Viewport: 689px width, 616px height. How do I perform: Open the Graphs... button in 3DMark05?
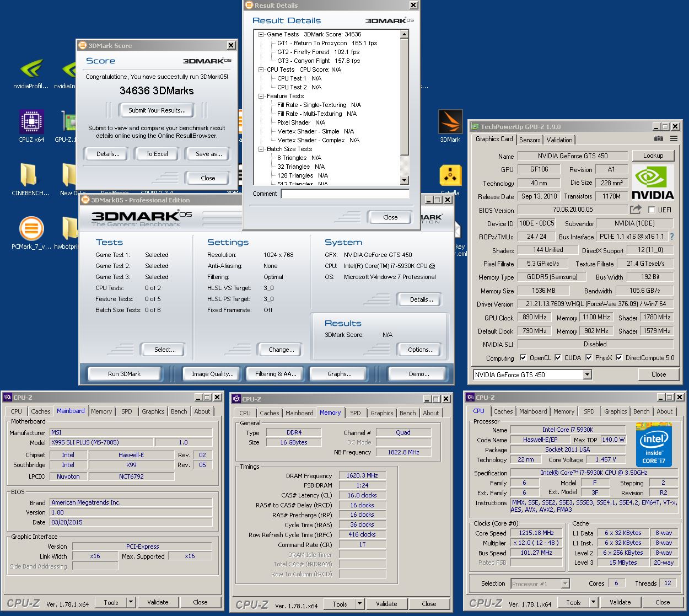tap(340, 374)
